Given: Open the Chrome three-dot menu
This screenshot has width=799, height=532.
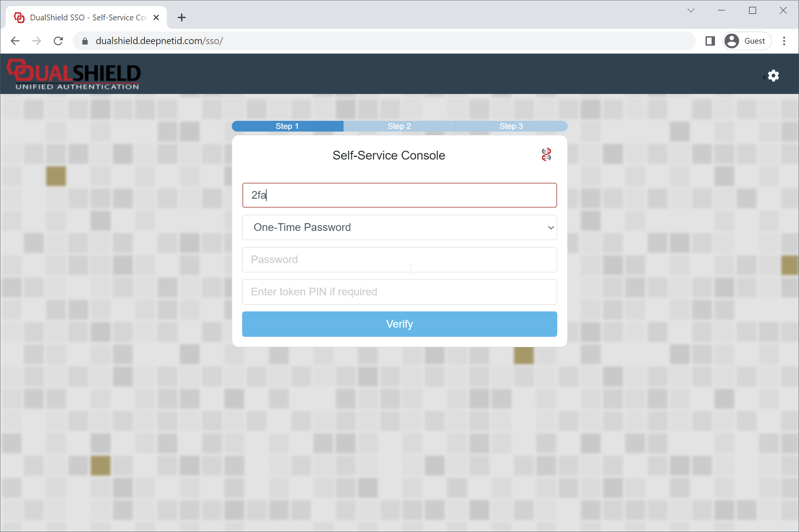Looking at the screenshot, I should [x=784, y=41].
